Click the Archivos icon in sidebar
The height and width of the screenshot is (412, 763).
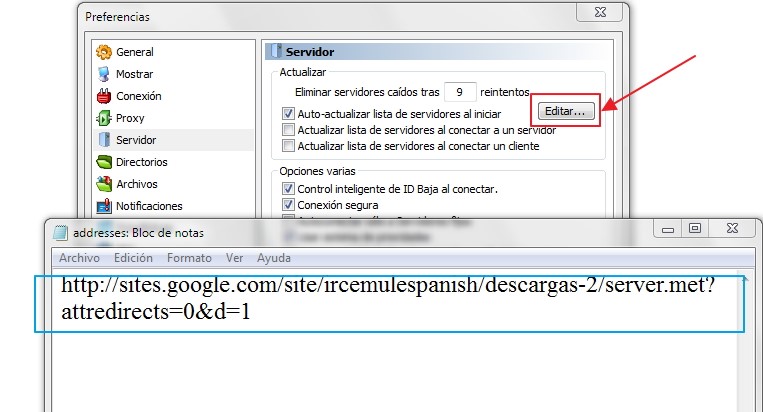(x=104, y=184)
